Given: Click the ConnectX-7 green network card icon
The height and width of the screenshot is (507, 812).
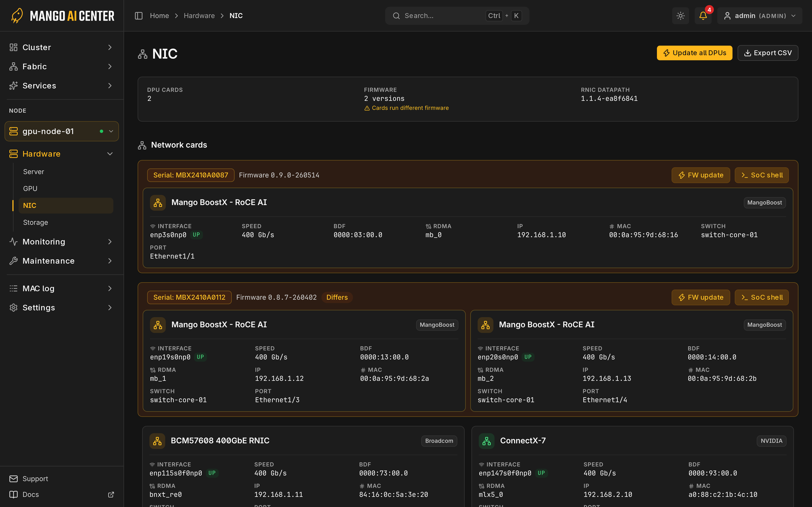Looking at the screenshot, I should (x=486, y=441).
